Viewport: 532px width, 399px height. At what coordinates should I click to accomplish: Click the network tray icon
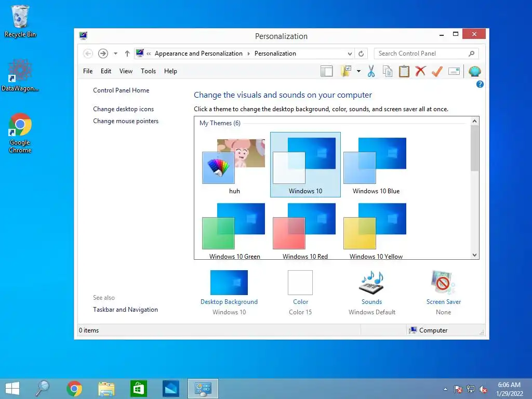471,389
